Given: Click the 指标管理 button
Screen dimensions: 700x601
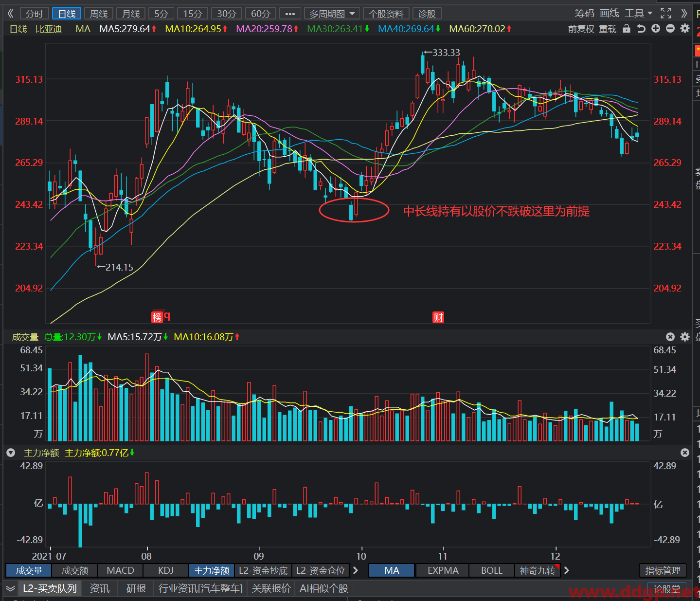Looking at the screenshot, I should (663, 570).
